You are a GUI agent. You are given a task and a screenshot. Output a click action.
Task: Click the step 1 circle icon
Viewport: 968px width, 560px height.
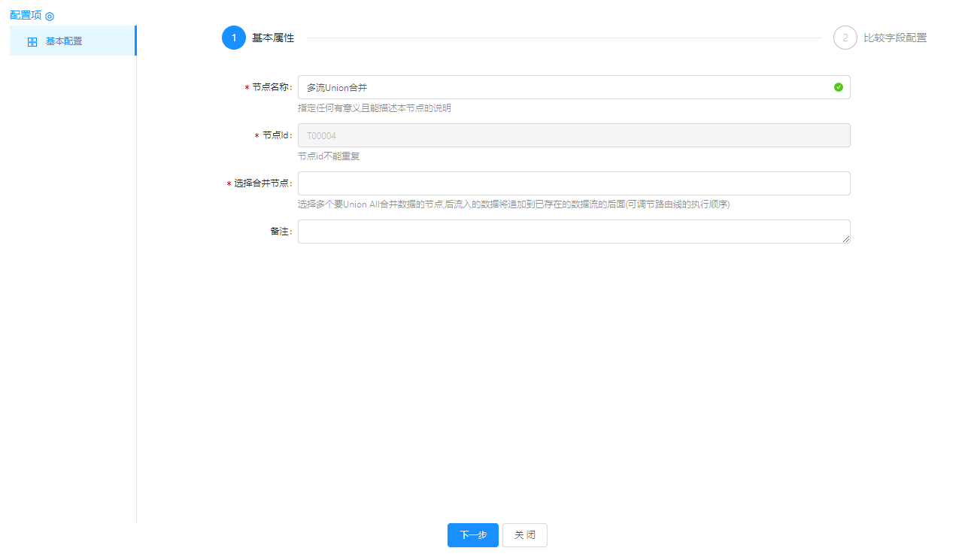234,38
